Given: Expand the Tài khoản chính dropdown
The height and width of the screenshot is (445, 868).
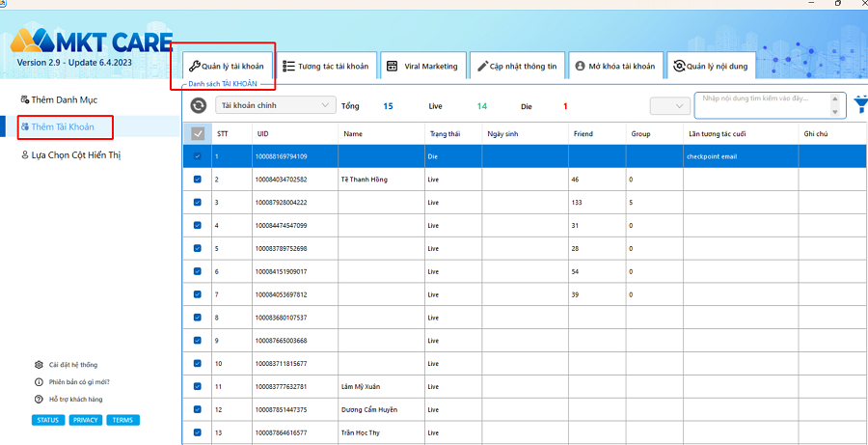Looking at the screenshot, I should pyautogui.click(x=276, y=105).
